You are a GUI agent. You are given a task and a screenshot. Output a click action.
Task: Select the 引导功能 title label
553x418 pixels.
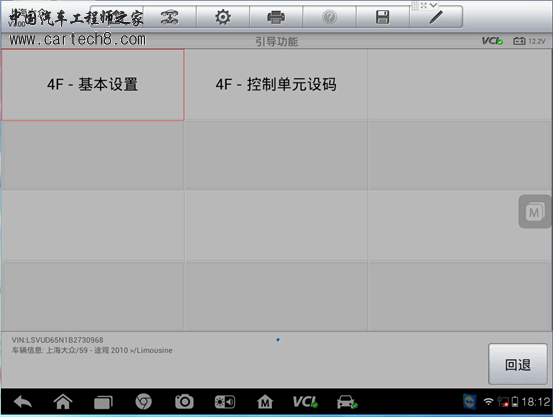tap(276, 42)
